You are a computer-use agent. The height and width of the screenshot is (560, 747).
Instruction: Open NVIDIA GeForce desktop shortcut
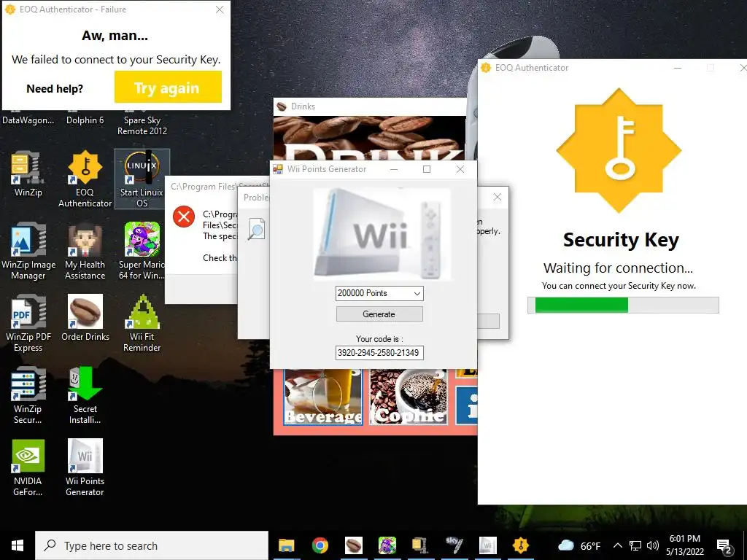(28, 467)
